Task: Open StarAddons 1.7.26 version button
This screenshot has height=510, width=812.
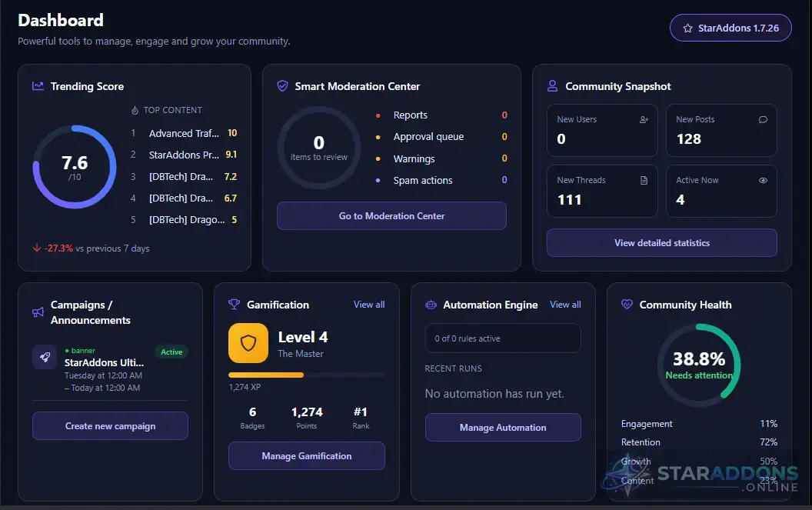Action: click(x=730, y=28)
